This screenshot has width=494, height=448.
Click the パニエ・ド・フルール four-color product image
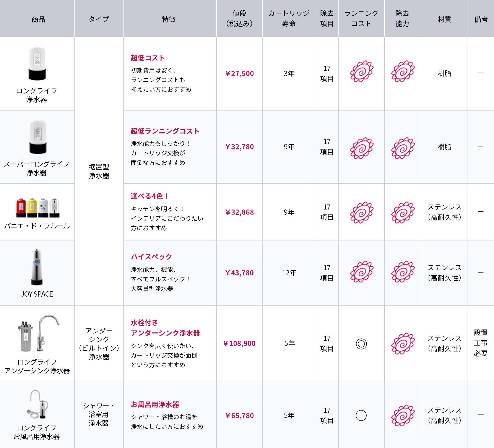38,208
